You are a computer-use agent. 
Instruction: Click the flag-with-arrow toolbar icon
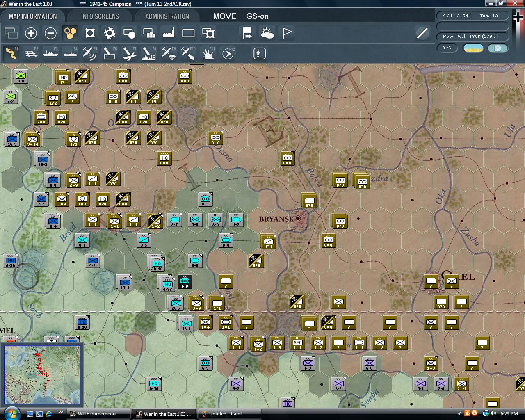point(247,33)
